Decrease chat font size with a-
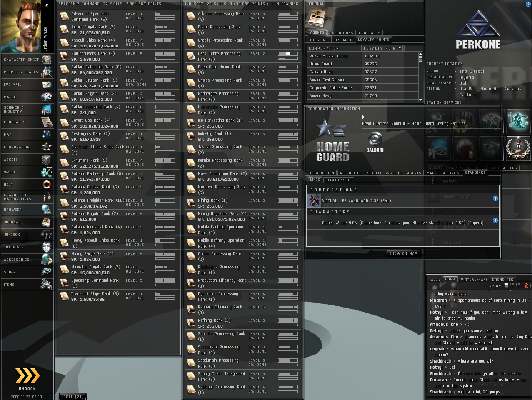Screen dimensions: 532x400 coord(492,286)
